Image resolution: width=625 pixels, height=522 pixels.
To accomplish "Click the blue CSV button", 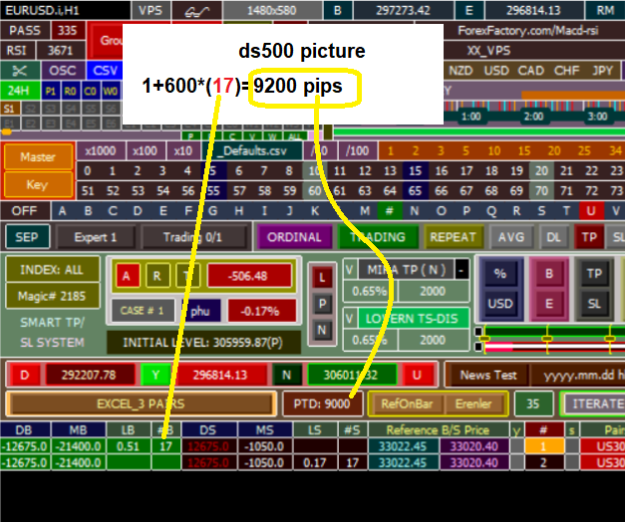I will (105, 71).
